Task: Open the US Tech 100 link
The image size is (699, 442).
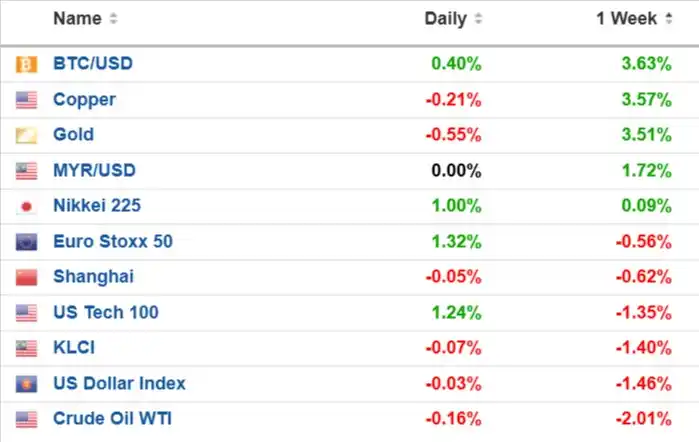Action: [106, 312]
